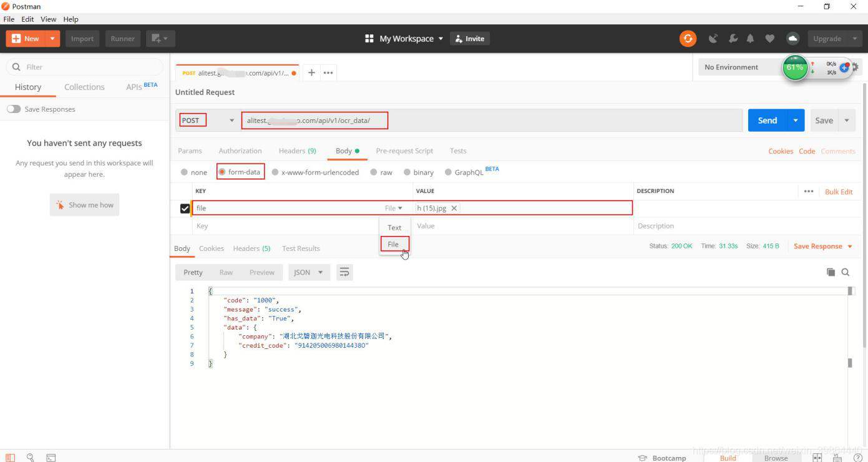Open Bulk Edit for form-data
868x462 pixels.
(839, 191)
